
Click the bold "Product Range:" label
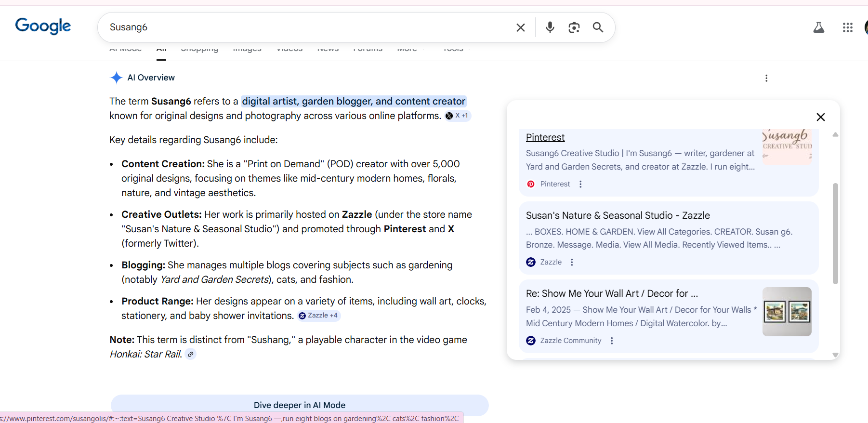coord(158,301)
